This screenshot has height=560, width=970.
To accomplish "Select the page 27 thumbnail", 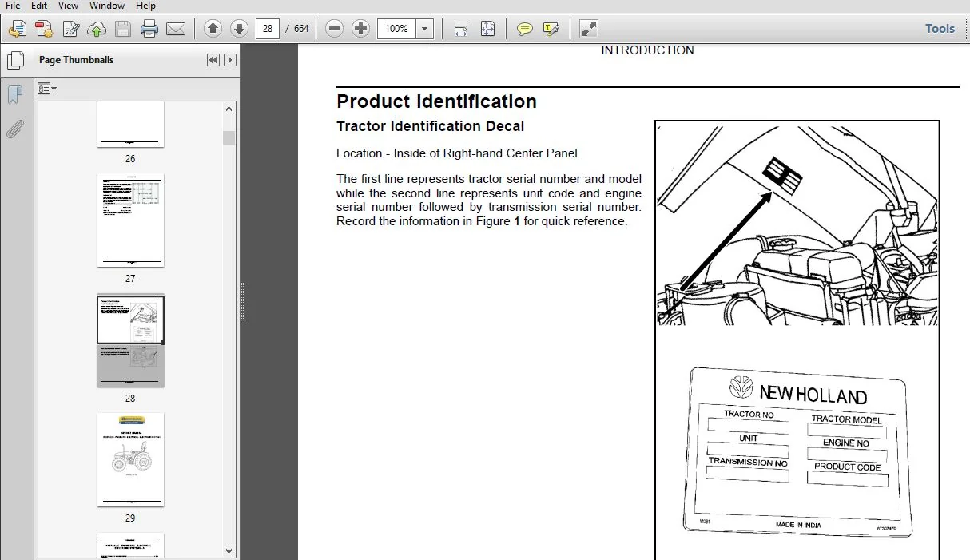I will [x=130, y=220].
